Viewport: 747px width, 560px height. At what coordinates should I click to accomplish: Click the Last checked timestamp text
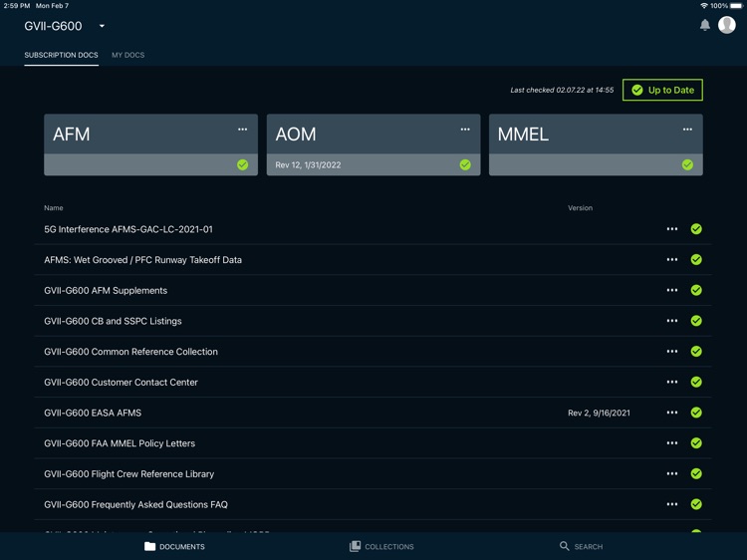tap(562, 90)
